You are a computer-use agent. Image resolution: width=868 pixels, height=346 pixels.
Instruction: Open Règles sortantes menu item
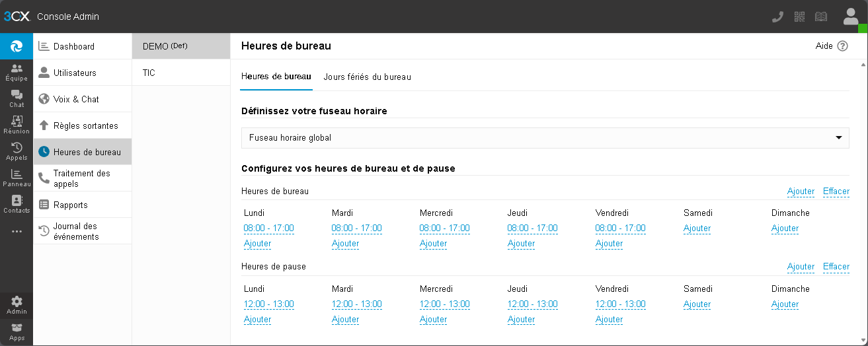(83, 125)
